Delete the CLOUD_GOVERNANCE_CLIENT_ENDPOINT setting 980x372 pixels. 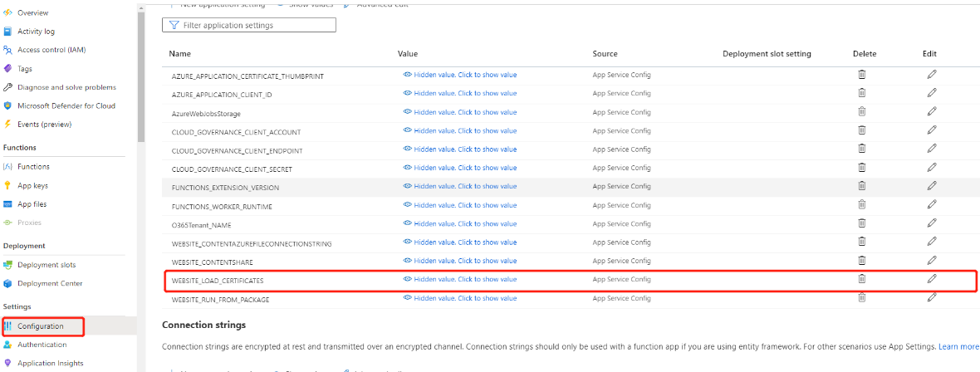click(861, 149)
